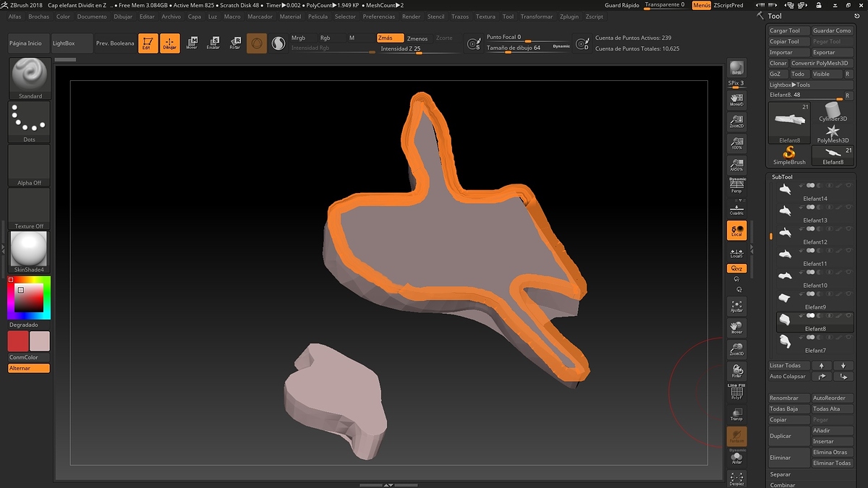Toggle Local rotation mode

(736, 230)
